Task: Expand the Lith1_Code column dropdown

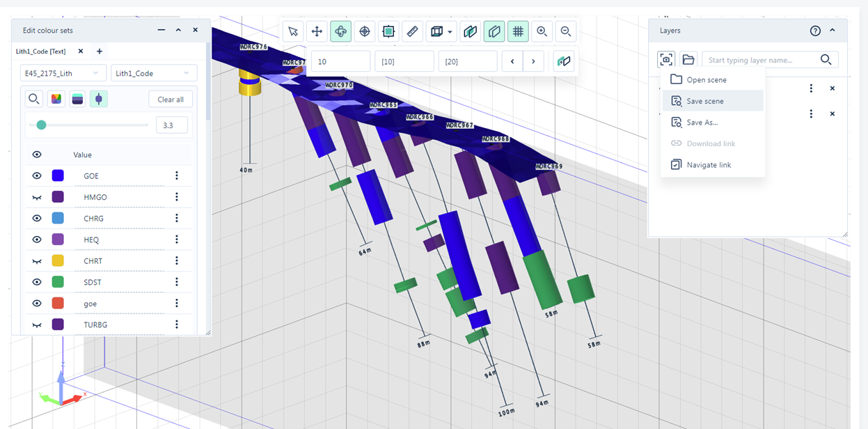Action: click(x=153, y=73)
